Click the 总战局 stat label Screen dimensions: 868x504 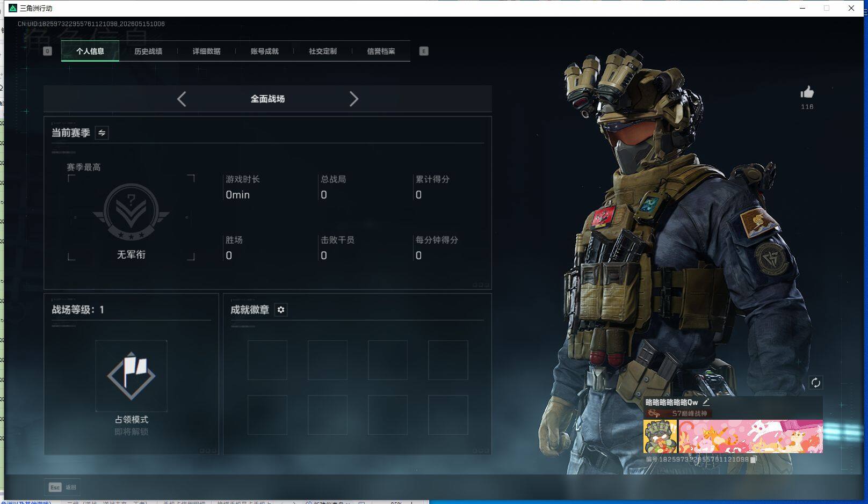pyautogui.click(x=333, y=179)
